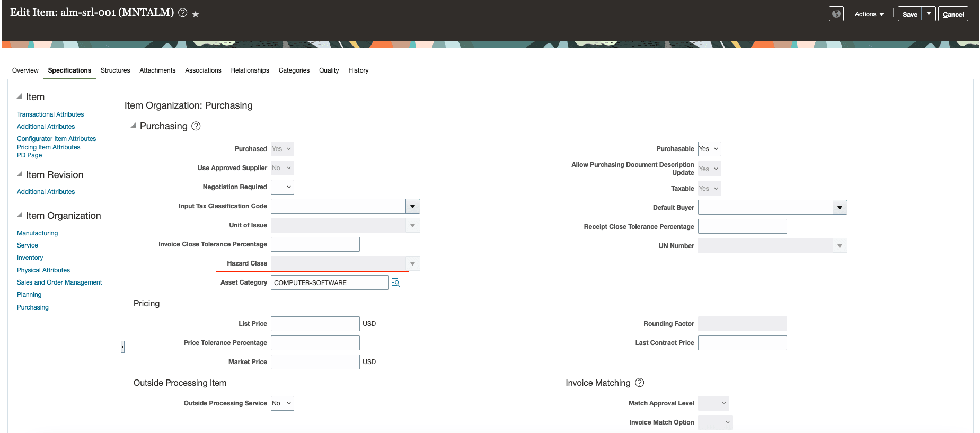Open Invoice Match Option dropdown
980x433 pixels.
(716, 422)
